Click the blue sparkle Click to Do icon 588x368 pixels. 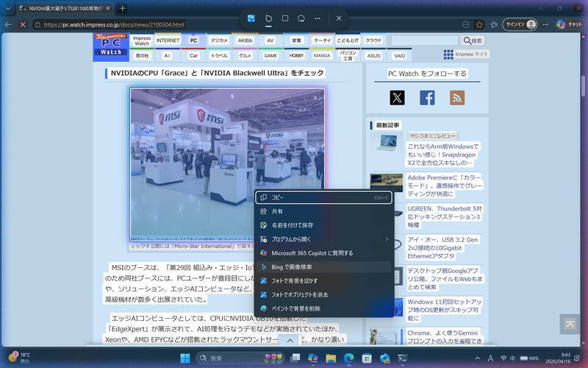(251, 18)
